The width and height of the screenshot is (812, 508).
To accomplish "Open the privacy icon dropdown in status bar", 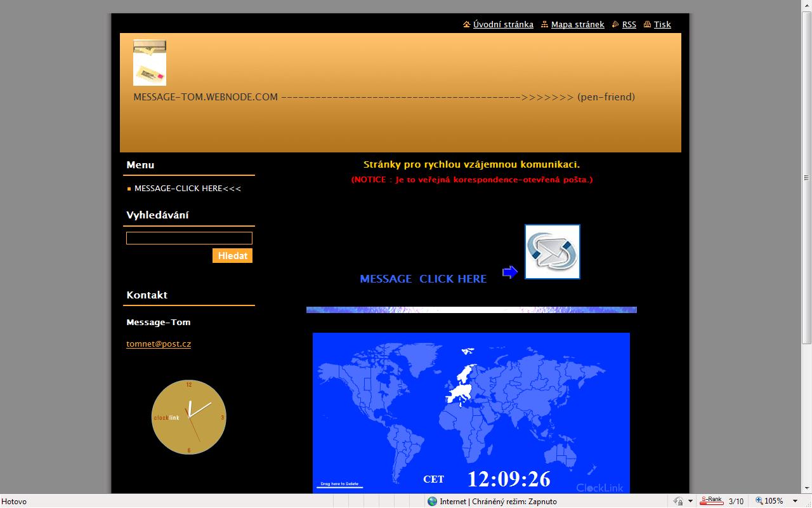I will (x=690, y=502).
